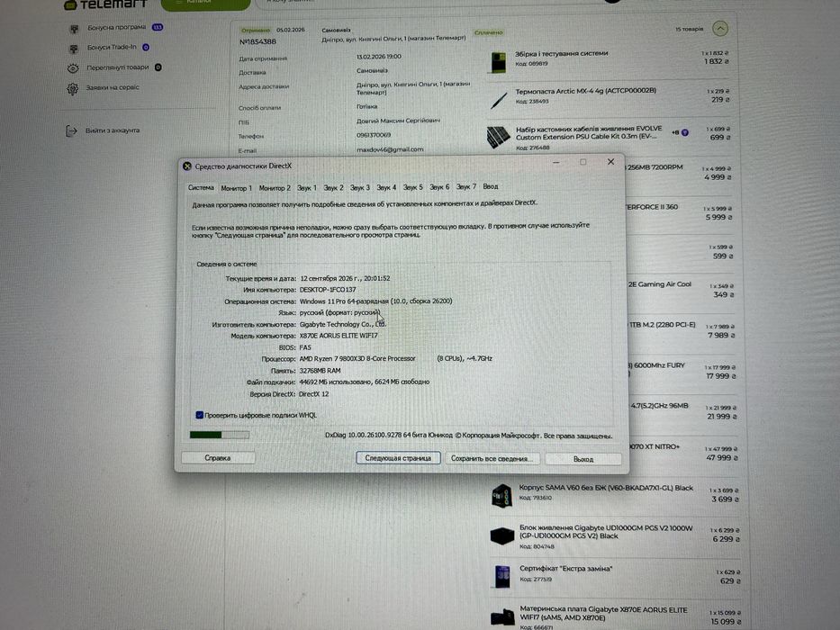This screenshot has width=840, height=630.
Task: Open Материнська плата Gigabyte X870E link
Action: [603, 614]
